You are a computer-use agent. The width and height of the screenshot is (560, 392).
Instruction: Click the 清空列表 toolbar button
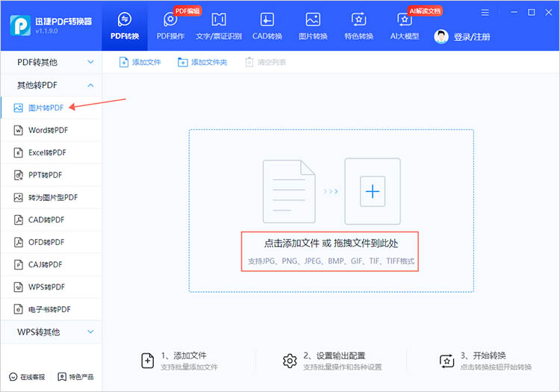click(266, 62)
